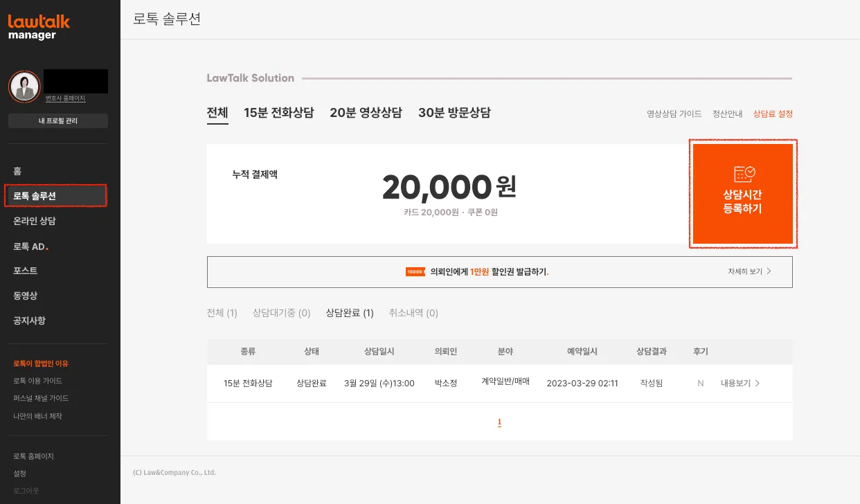Switch to the 20분 영상상담 tab
This screenshot has height=504, width=860.
(x=366, y=113)
